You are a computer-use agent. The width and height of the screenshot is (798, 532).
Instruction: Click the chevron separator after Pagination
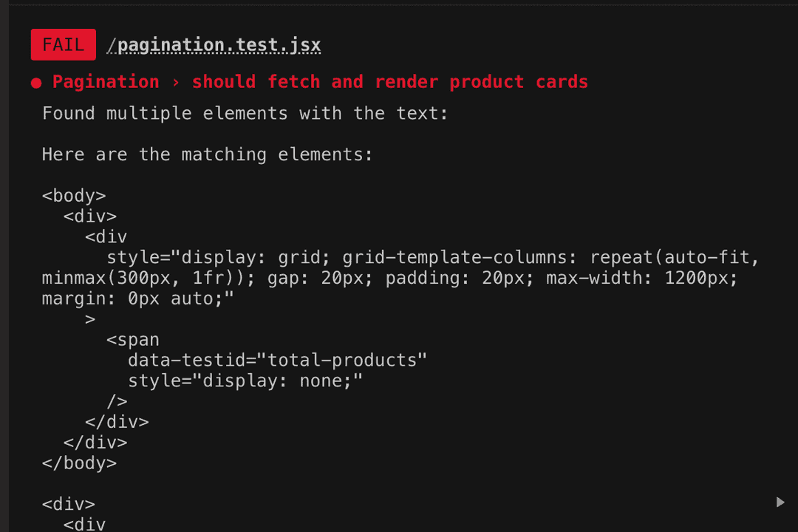point(175,82)
